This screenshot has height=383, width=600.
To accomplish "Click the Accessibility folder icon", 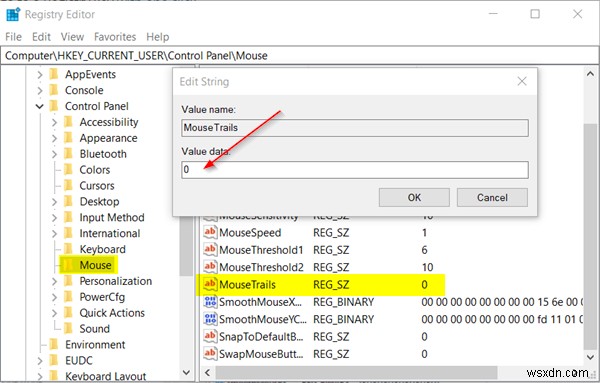I will (68, 122).
